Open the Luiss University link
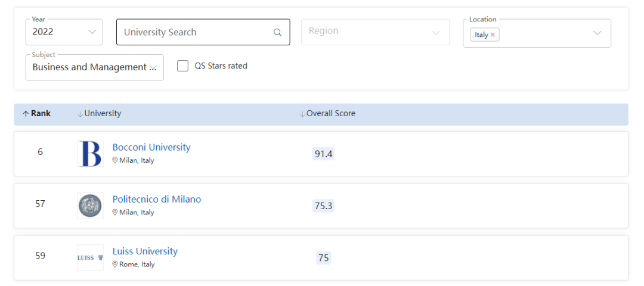Image resolution: width=644 pixels, height=286 pixels. coord(145,251)
